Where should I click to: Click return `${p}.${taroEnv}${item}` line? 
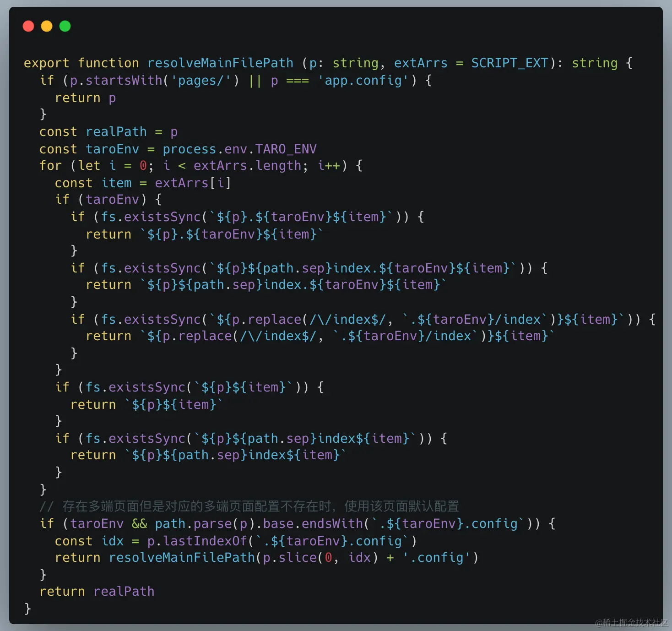pyautogui.click(x=205, y=234)
